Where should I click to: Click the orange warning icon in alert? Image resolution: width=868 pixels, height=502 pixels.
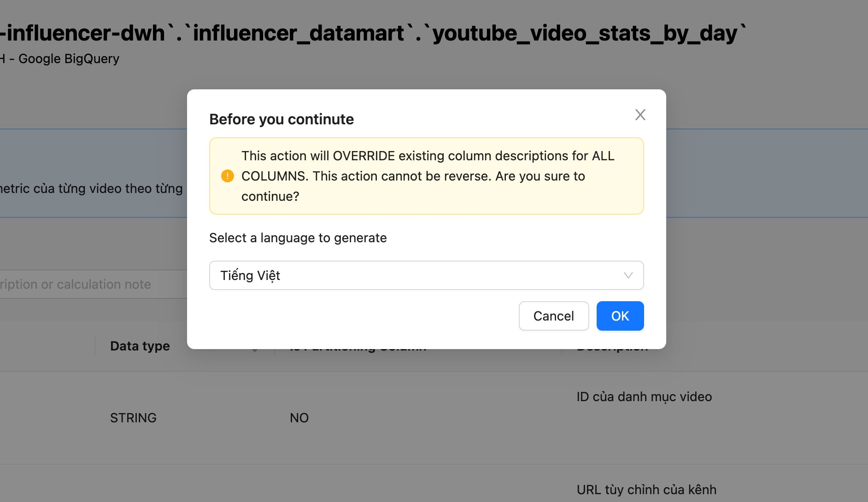coord(228,176)
